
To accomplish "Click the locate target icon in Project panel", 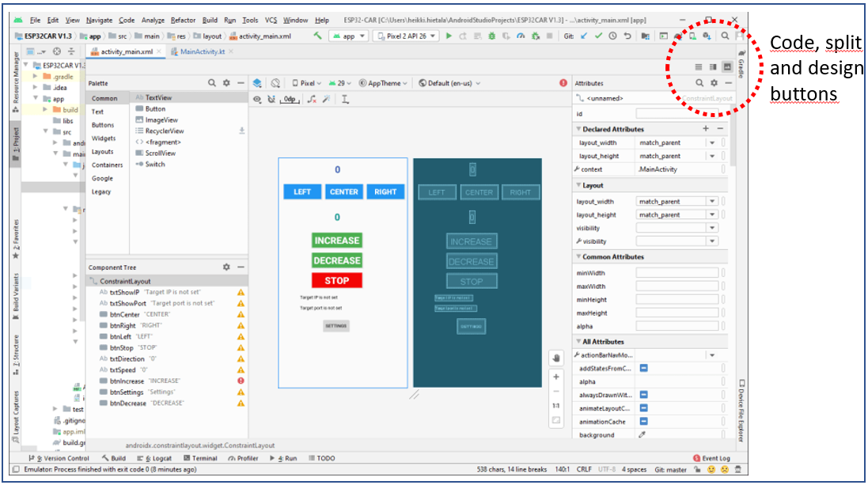I will [57, 51].
